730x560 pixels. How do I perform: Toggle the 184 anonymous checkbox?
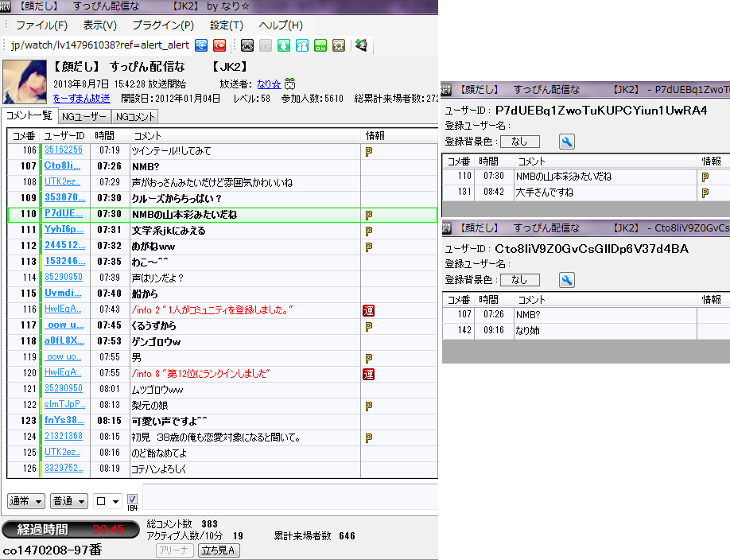pos(132,499)
